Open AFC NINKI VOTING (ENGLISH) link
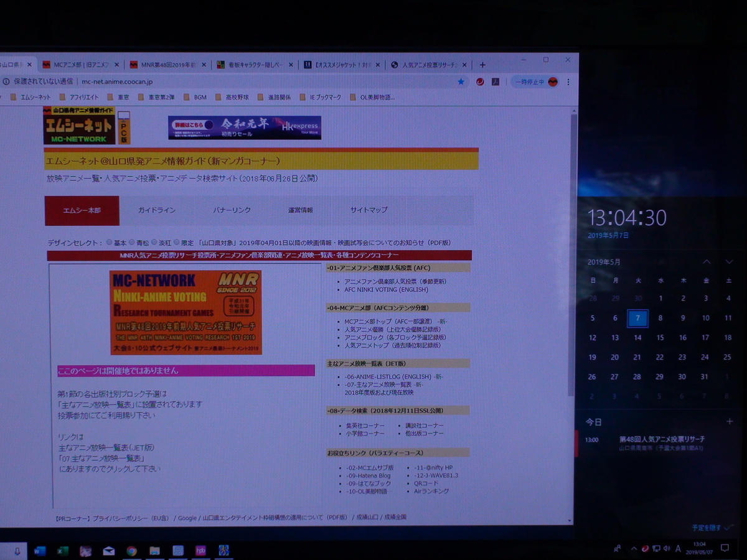Image resolution: width=747 pixels, height=560 pixels. (387, 289)
